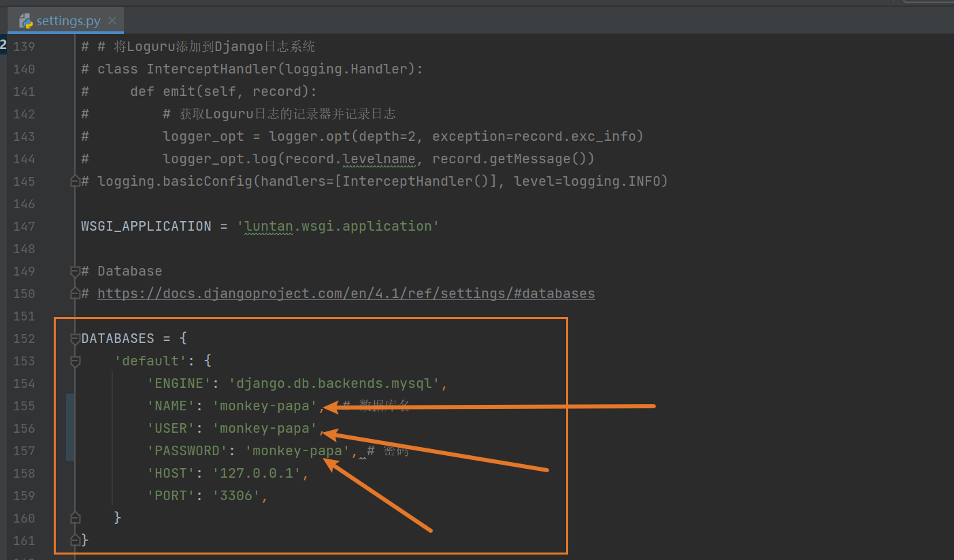Click the 'monkey-papa' value on the USER line

(265, 429)
